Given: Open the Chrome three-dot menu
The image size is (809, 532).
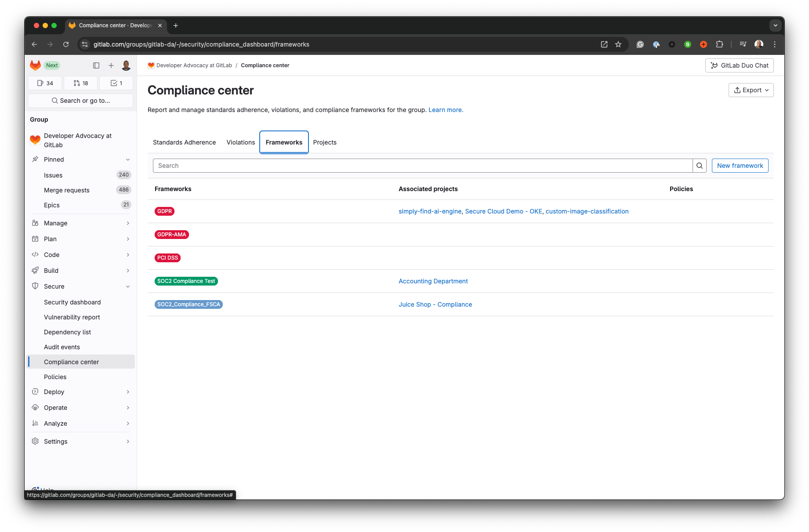Looking at the screenshot, I should tap(775, 44).
